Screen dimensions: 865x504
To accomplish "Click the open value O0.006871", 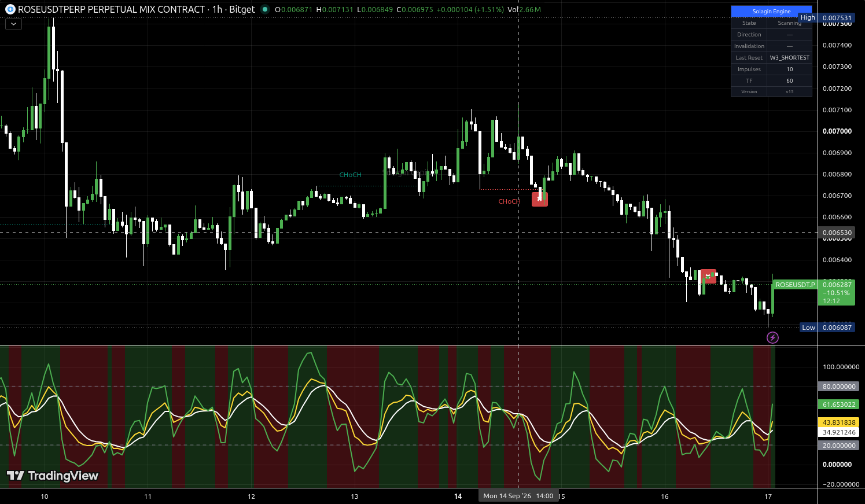I will 293,10.
